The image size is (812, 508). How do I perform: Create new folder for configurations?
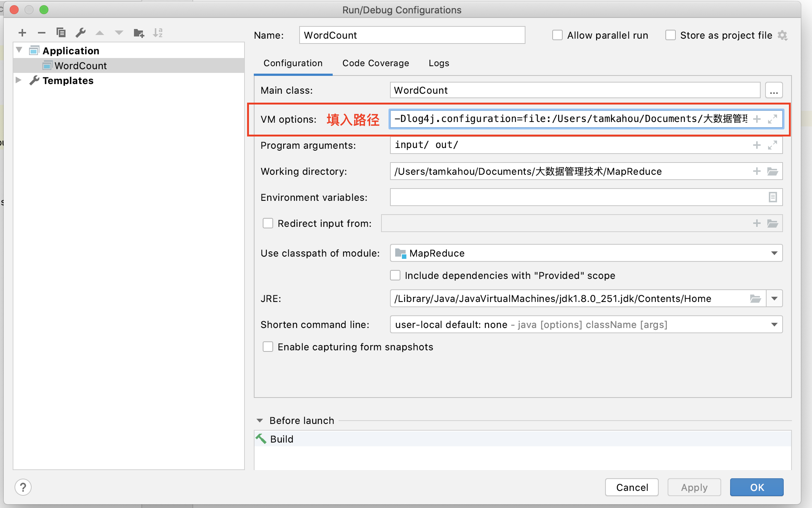pos(138,32)
